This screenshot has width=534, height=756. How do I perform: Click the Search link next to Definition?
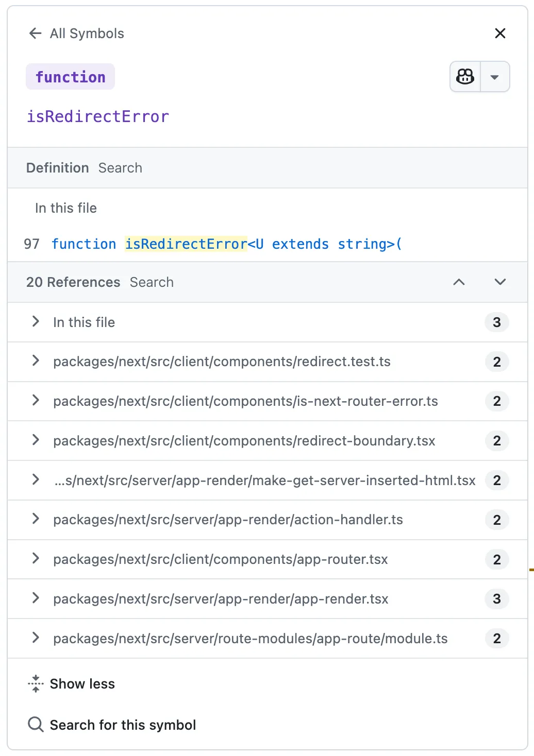pyautogui.click(x=120, y=168)
